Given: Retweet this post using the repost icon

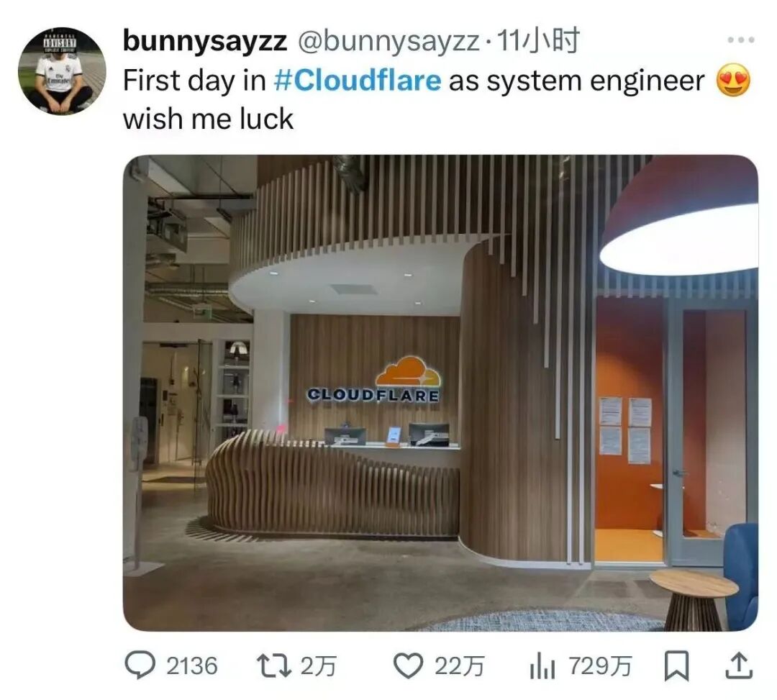Looking at the screenshot, I should [x=273, y=665].
